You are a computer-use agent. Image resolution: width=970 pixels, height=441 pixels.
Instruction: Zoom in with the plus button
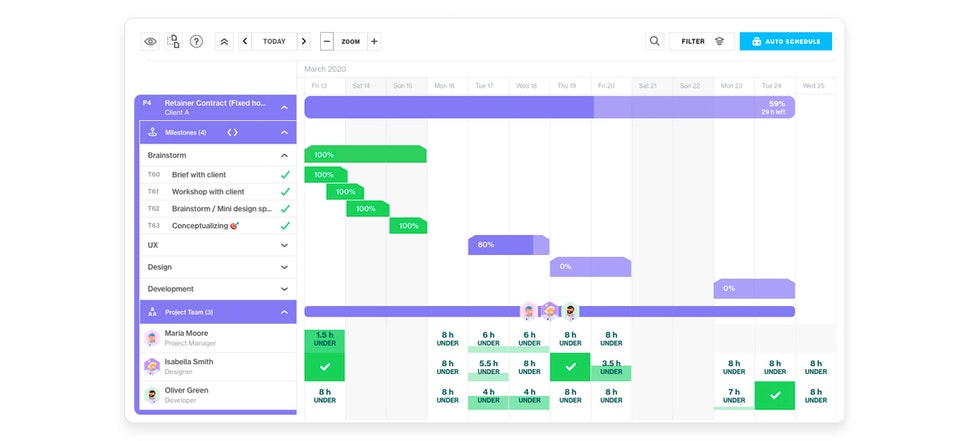[x=374, y=41]
